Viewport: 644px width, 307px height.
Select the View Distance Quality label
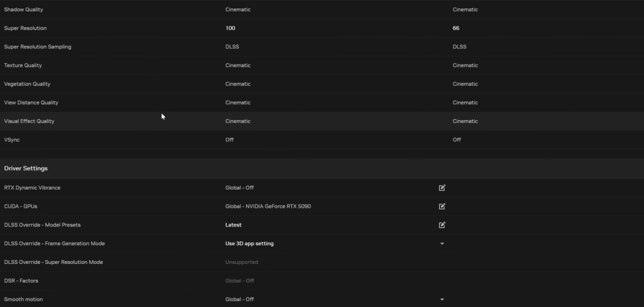click(x=31, y=103)
